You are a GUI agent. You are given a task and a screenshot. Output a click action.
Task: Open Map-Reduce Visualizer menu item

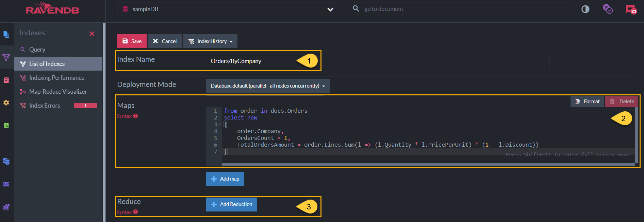(x=58, y=92)
